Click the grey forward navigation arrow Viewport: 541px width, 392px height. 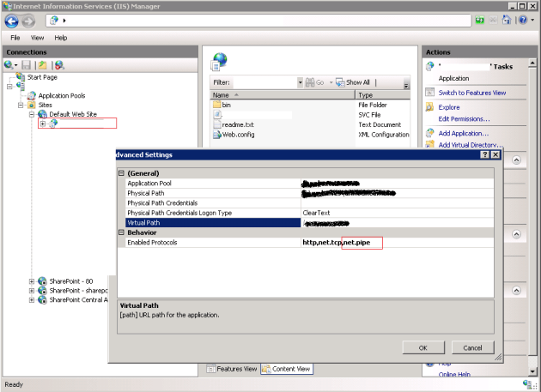[28, 21]
